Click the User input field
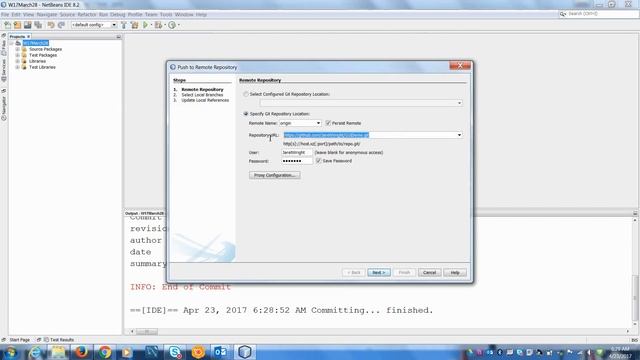Screen dimensions: 640x360 coord(297,152)
